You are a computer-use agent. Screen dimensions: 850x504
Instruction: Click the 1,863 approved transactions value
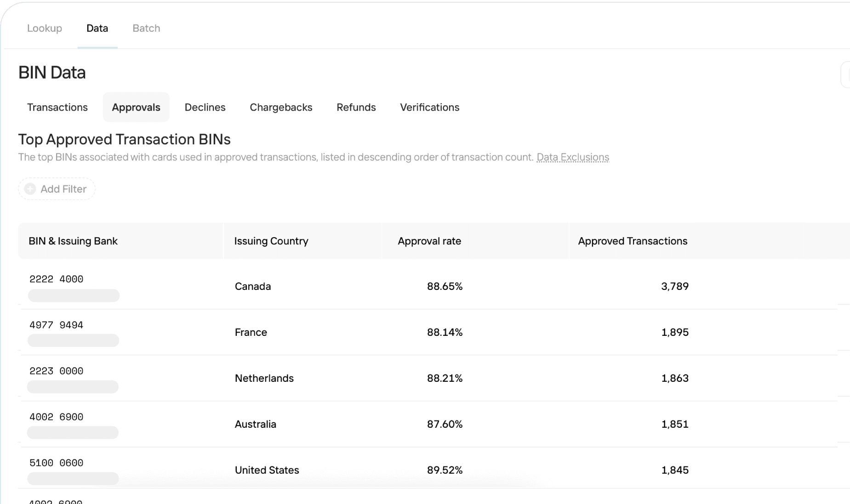[x=675, y=378]
